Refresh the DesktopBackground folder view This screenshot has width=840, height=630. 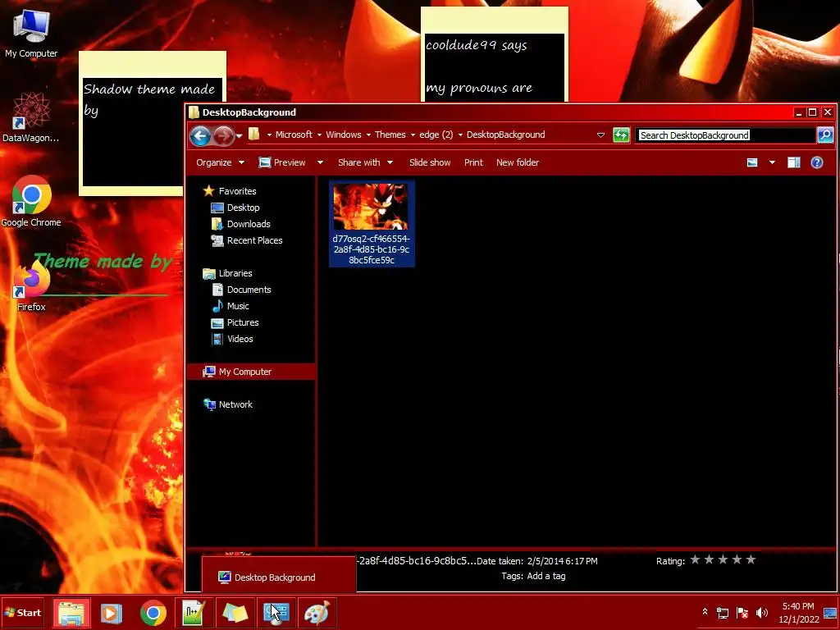pos(622,135)
